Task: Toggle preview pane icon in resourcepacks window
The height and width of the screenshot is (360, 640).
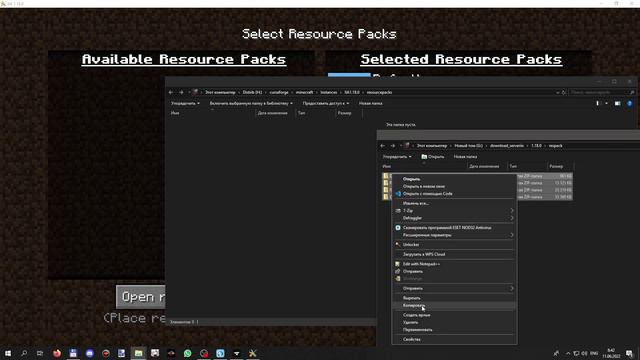Action: pos(618,104)
